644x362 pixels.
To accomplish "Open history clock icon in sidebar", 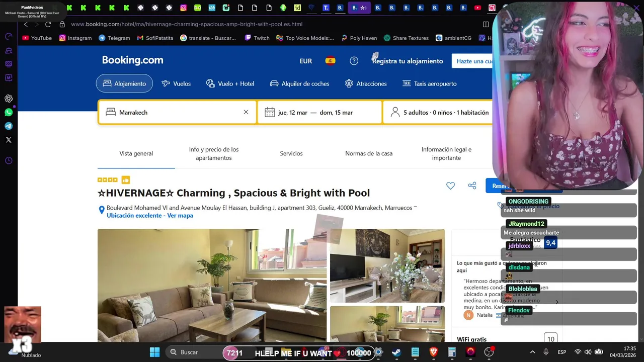I will [x=9, y=161].
